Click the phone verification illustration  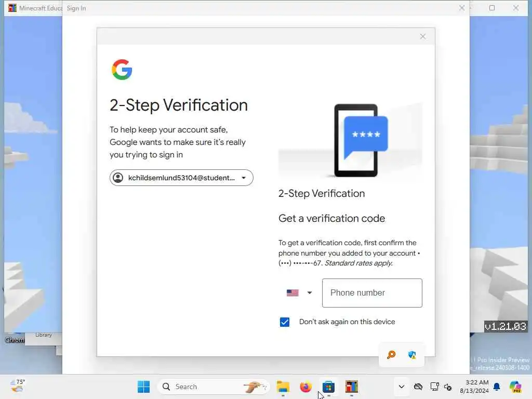click(350, 140)
